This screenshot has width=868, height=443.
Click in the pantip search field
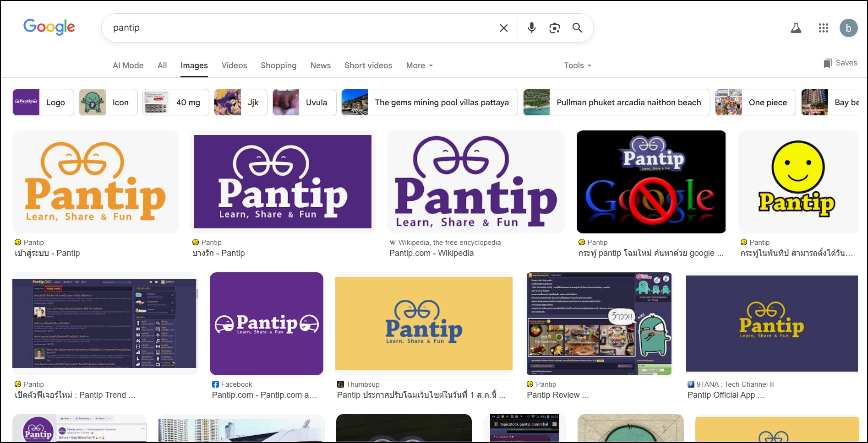pos(298,28)
